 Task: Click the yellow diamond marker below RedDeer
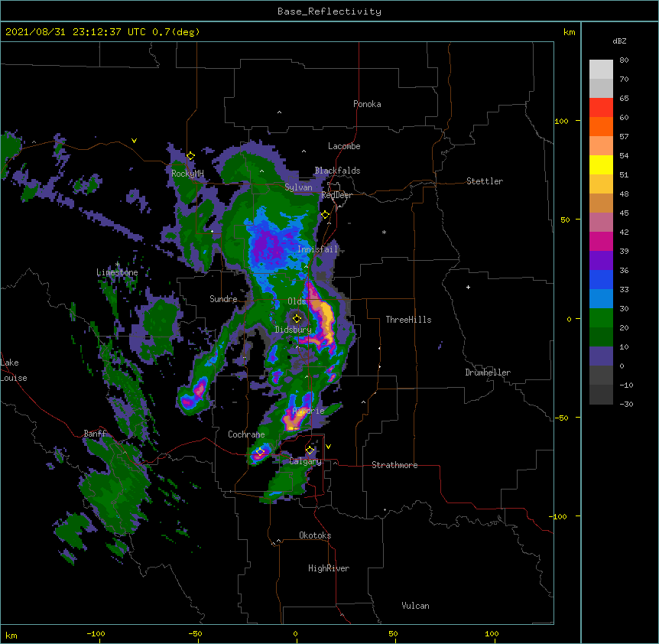(326, 215)
